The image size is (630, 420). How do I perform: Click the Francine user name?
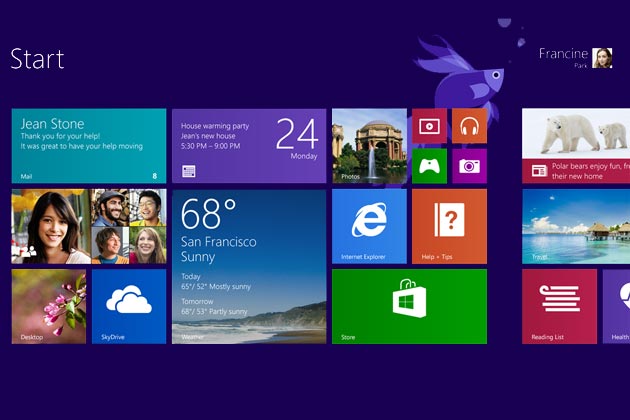563,54
